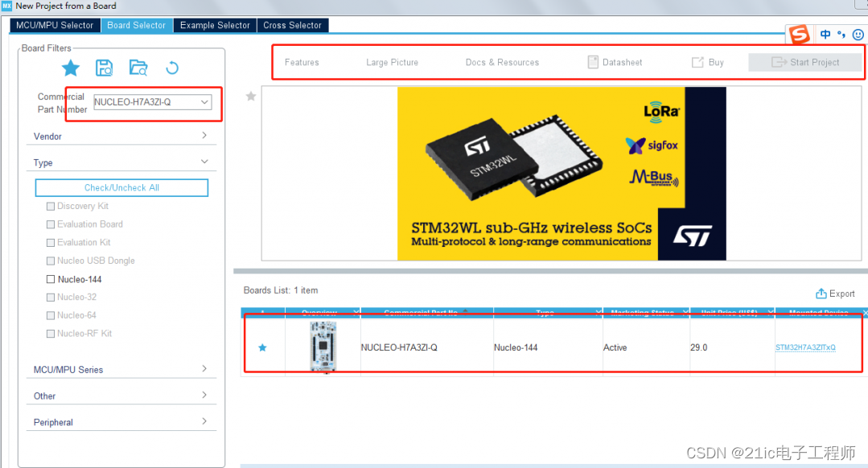This screenshot has height=468, width=868.
Task: Click the Buy external link icon
Action: 697,62
